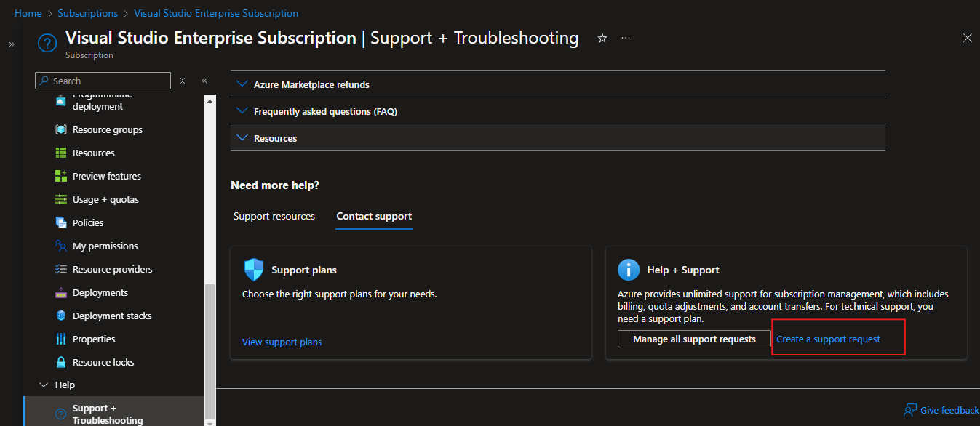Click the Preview features icon
Image resolution: width=980 pixels, height=426 pixels.
61,176
